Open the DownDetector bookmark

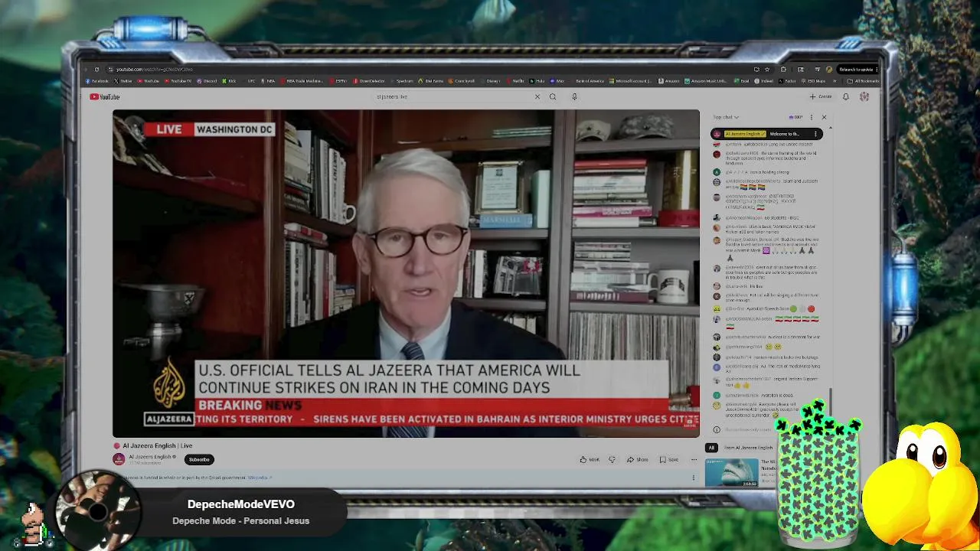click(x=369, y=81)
